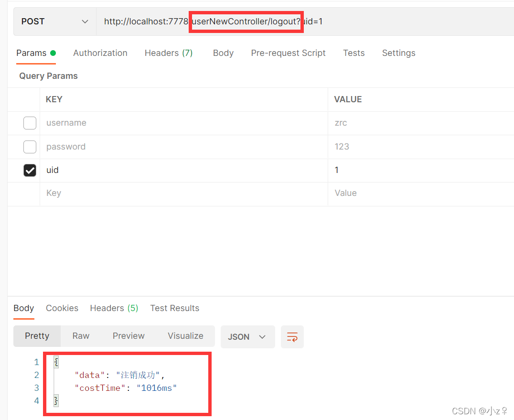This screenshot has width=514, height=420.
Task: Click the uid value cell containing 1
Action: (x=421, y=170)
